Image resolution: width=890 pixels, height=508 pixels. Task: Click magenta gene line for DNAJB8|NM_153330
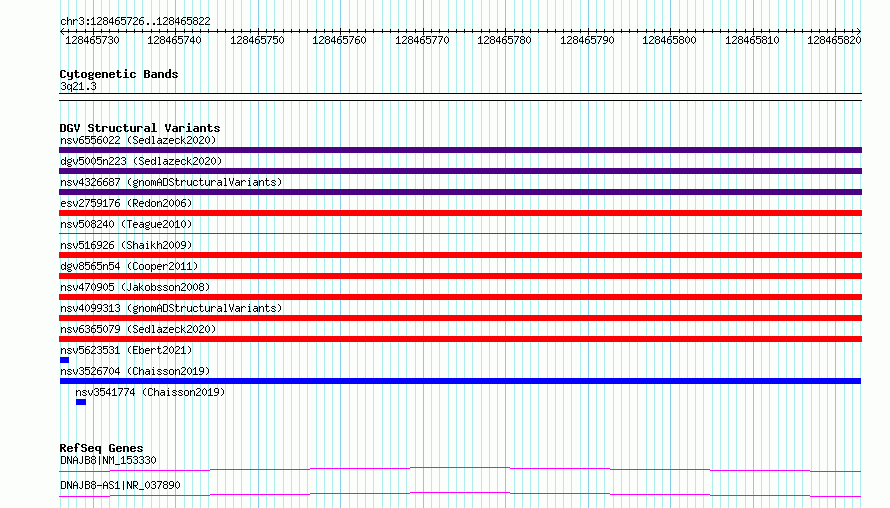[460, 469]
